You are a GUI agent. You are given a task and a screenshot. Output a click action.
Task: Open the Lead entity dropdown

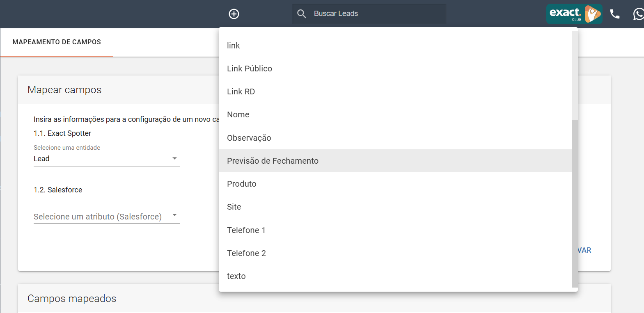(107, 159)
